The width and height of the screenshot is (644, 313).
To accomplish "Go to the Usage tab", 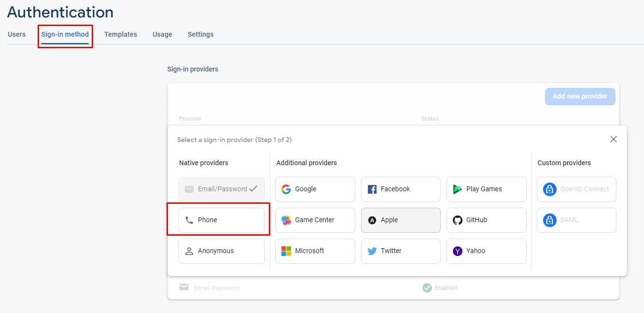I will [162, 34].
